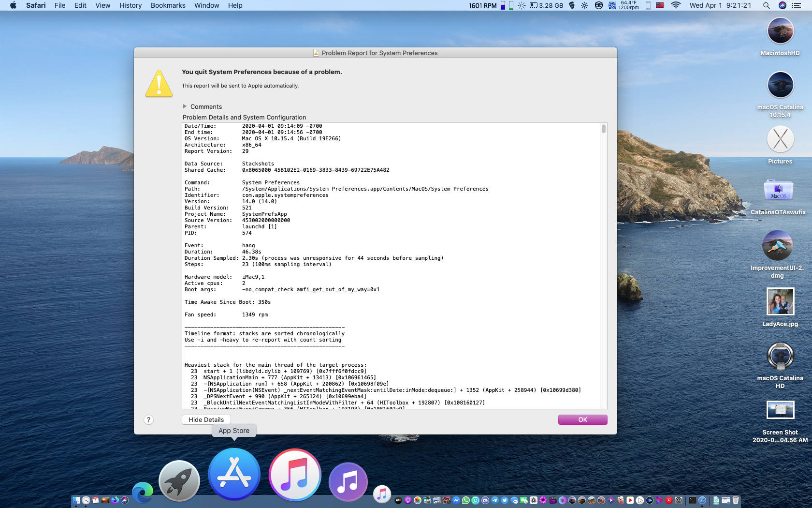
Task: Open the Bookmarks menu
Action: click(168, 5)
